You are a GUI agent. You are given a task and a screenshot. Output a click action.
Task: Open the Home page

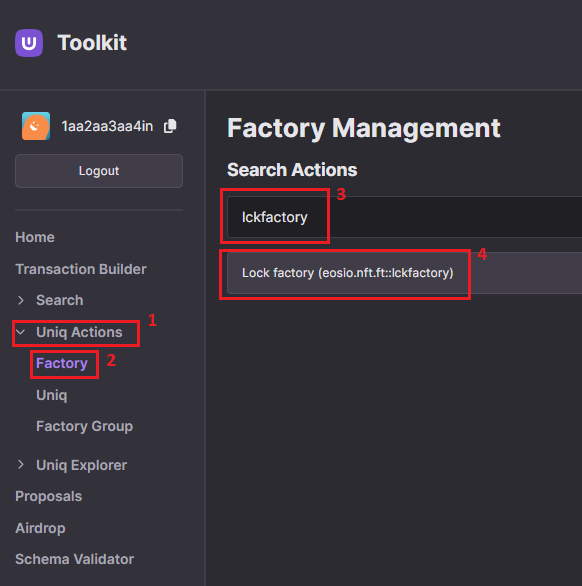pos(35,237)
